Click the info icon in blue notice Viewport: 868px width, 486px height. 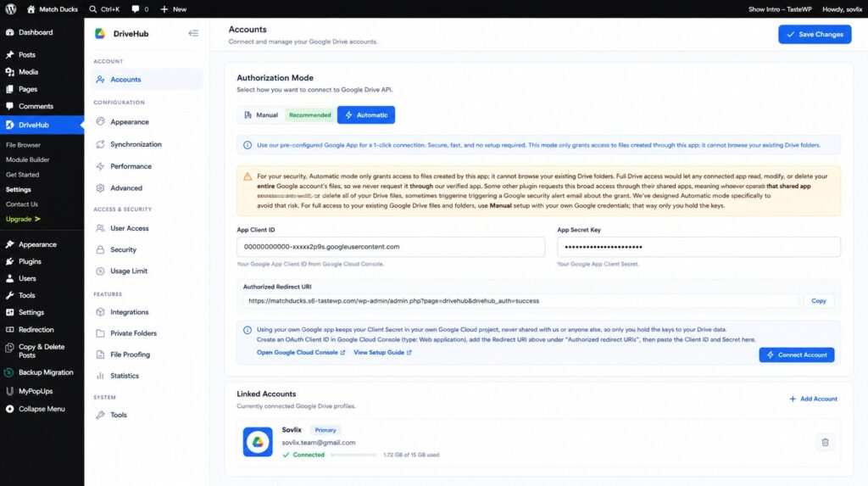point(248,145)
